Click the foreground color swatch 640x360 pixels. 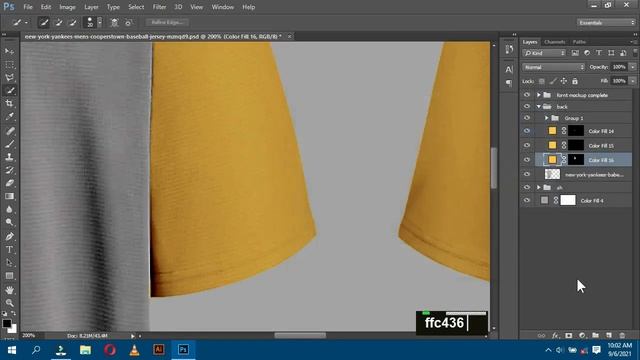(x=7, y=323)
